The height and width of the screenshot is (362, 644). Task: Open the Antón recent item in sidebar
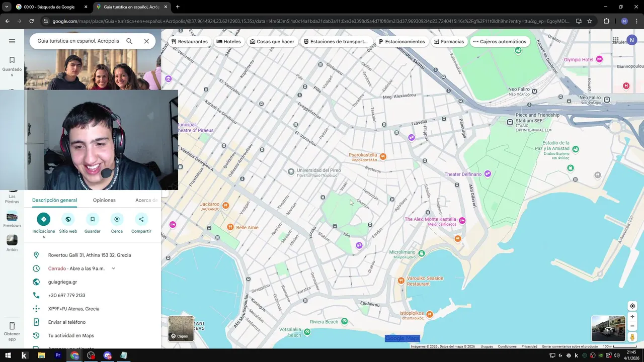(12, 243)
